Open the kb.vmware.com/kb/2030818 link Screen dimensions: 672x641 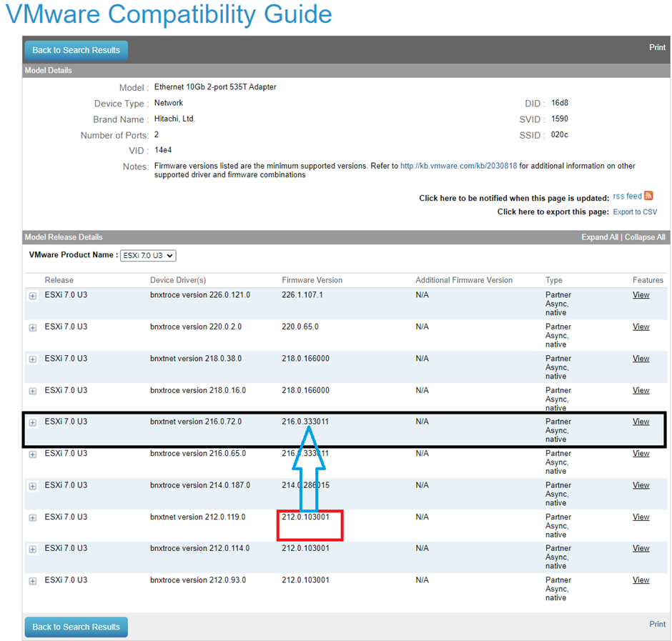(458, 166)
